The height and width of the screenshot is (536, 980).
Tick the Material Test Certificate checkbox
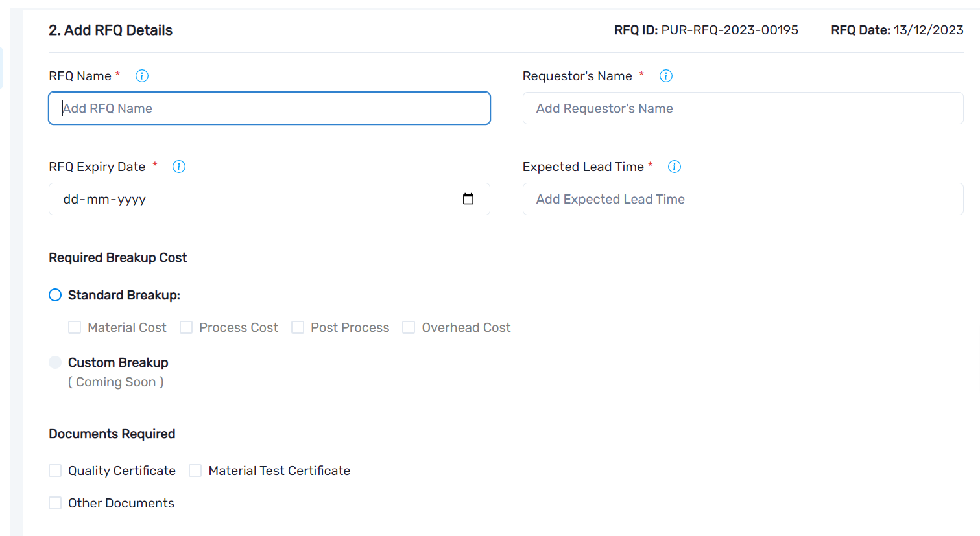[x=195, y=471]
